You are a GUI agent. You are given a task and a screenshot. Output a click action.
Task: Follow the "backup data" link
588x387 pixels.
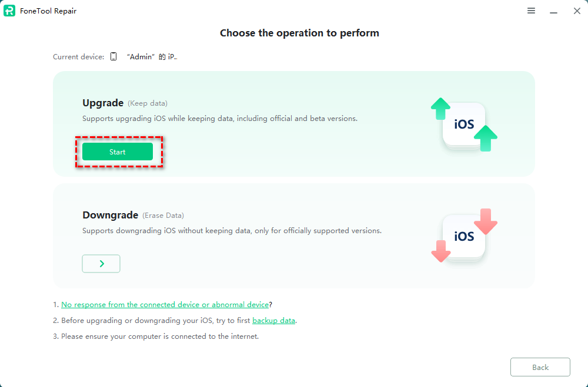click(273, 321)
